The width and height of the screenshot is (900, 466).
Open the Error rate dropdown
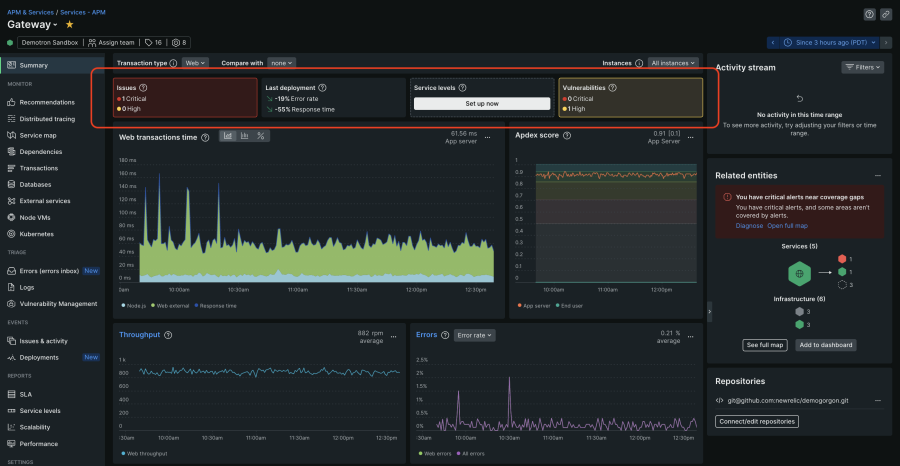coord(474,335)
